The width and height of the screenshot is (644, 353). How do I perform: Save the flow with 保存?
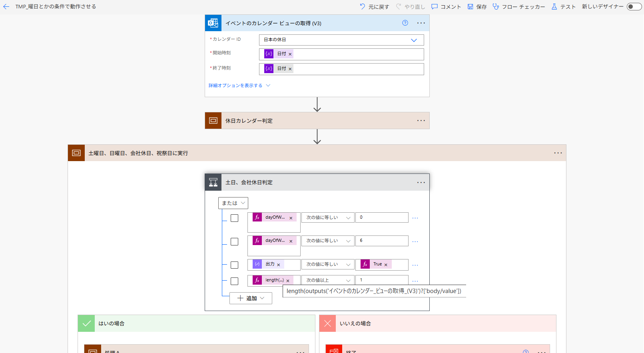tap(477, 6)
